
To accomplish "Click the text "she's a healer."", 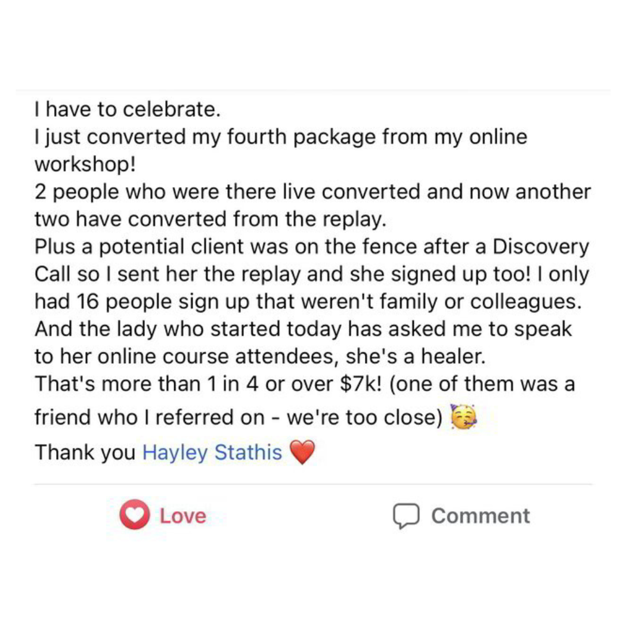I will coord(416,356).
